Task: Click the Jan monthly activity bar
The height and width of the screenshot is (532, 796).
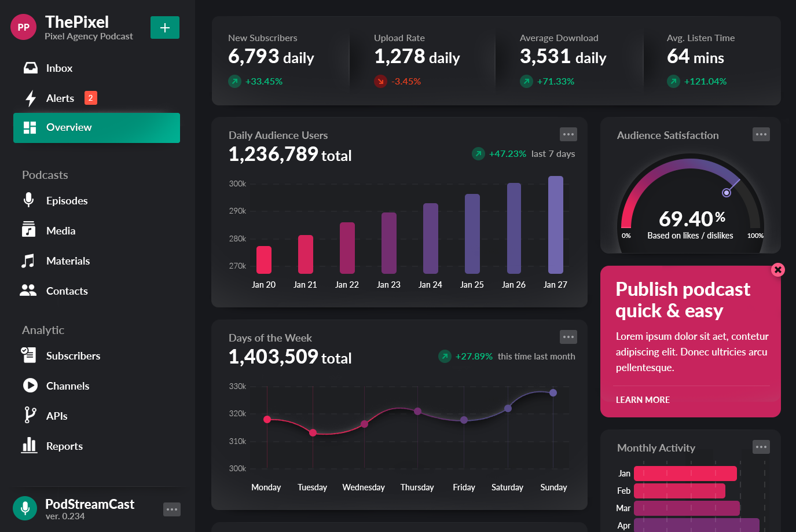Action: point(685,474)
